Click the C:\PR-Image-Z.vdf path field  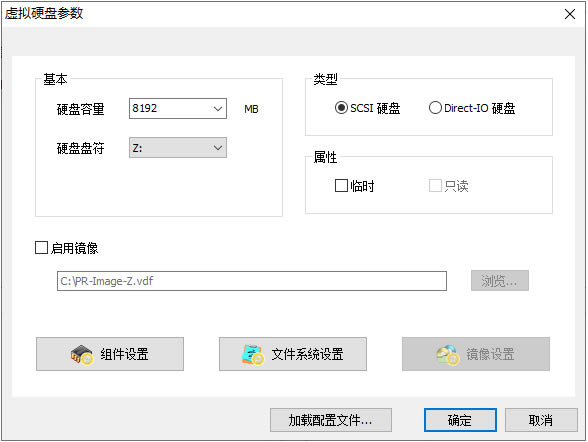(252, 281)
